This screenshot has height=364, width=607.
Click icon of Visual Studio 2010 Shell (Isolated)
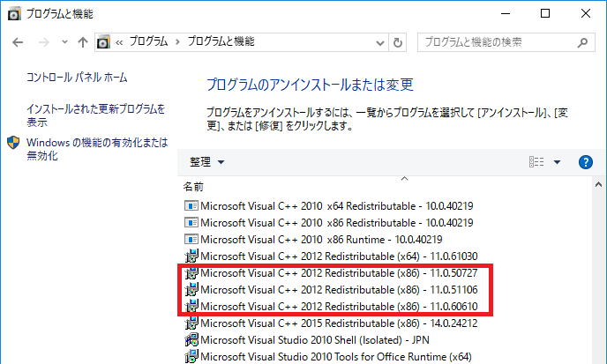click(191, 340)
